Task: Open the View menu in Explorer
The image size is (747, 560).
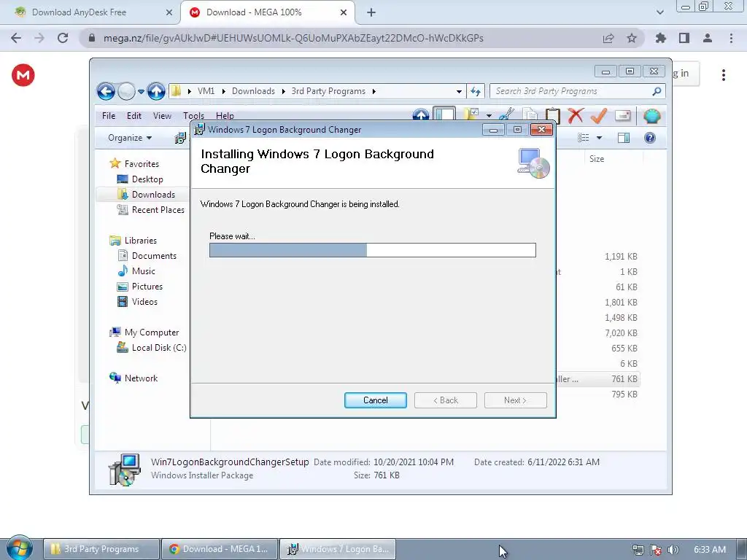Action: click(162, 115)
